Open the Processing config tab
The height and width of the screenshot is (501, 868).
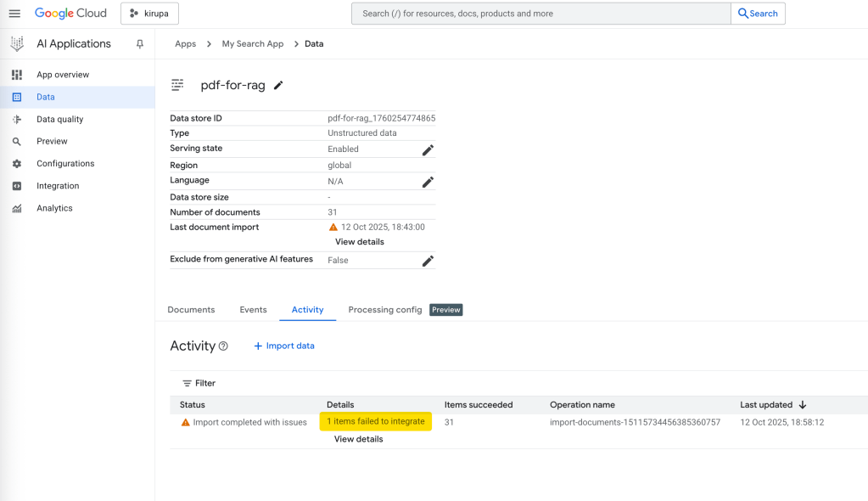click(x=384, y=310)
